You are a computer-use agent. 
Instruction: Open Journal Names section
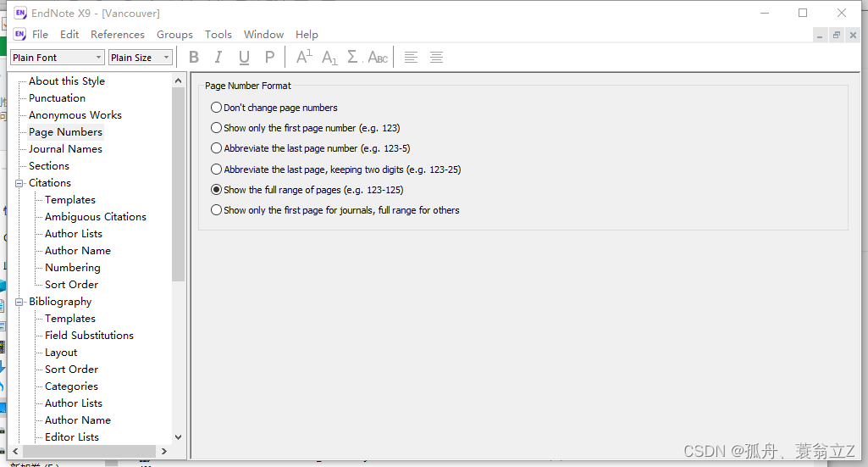(x=65, y=149)
